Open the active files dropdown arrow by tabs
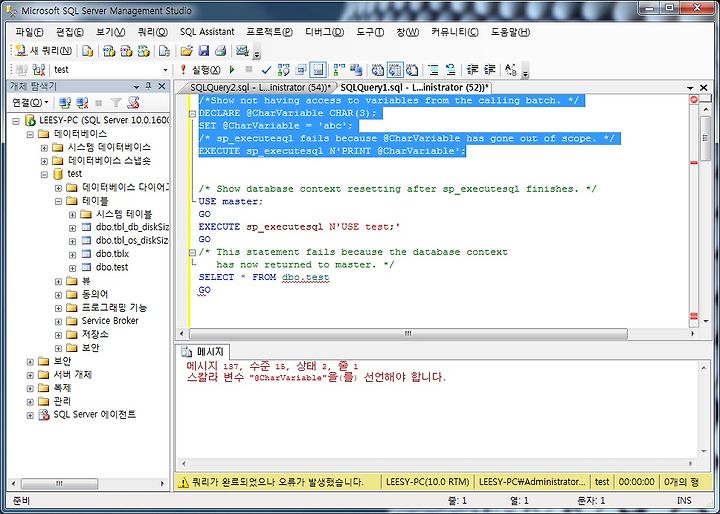 pos(690,87)
